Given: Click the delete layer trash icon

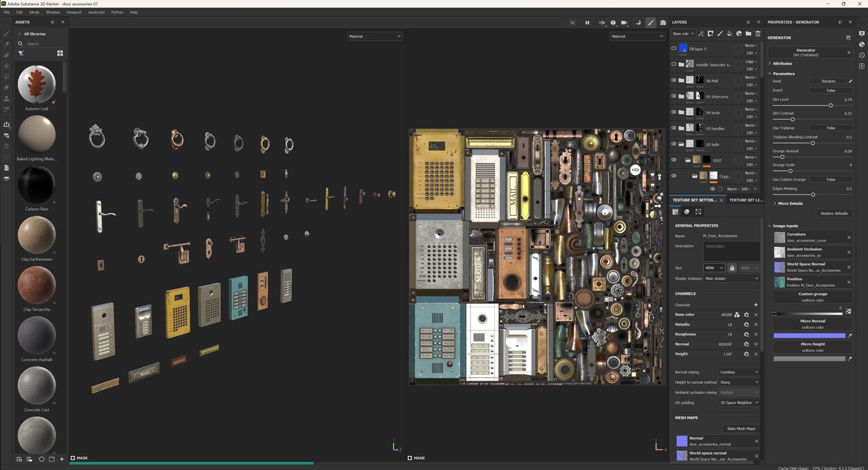Looking at the screenshot, I should tap(757, 34).
